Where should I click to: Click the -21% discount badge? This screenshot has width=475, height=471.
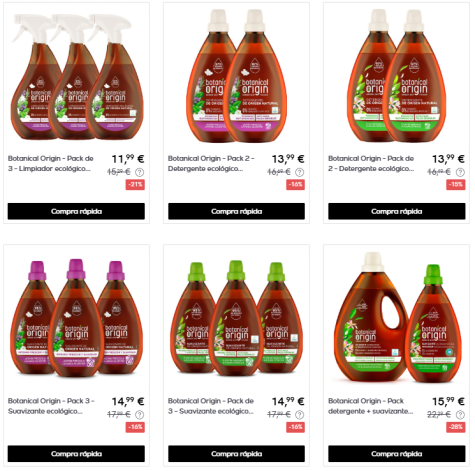tap(135, 184)
